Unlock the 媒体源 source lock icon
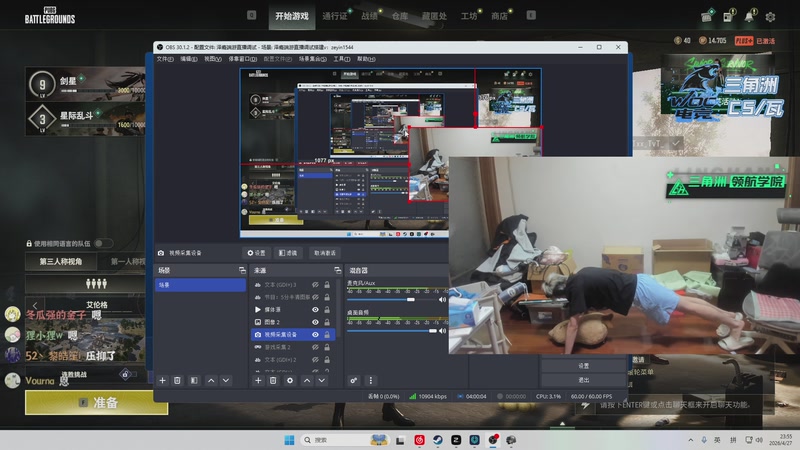The height and width of the screenshot is (450, 800). click(x=327, y=310)
